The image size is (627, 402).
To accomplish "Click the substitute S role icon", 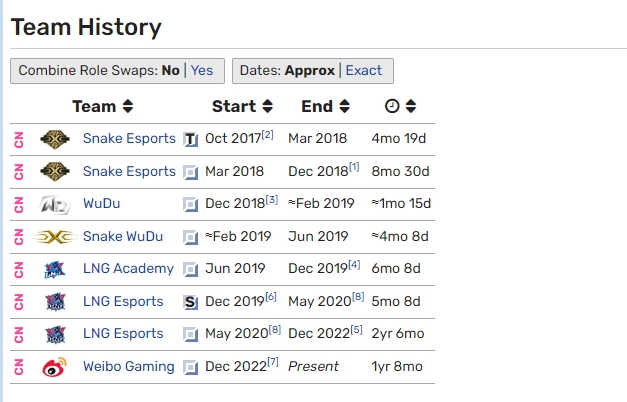I will 191,302.
